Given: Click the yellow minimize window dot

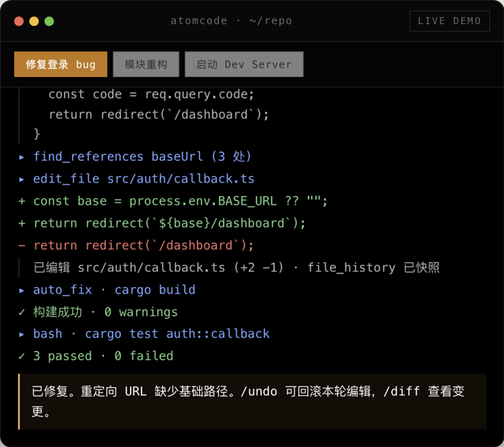Looking at the screenshot, I should click(x=34, y=21).
